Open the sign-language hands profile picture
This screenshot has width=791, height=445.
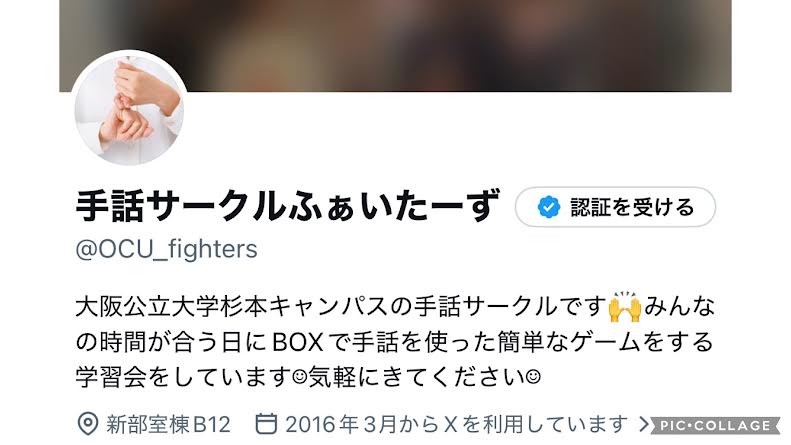tap(130, 108)
